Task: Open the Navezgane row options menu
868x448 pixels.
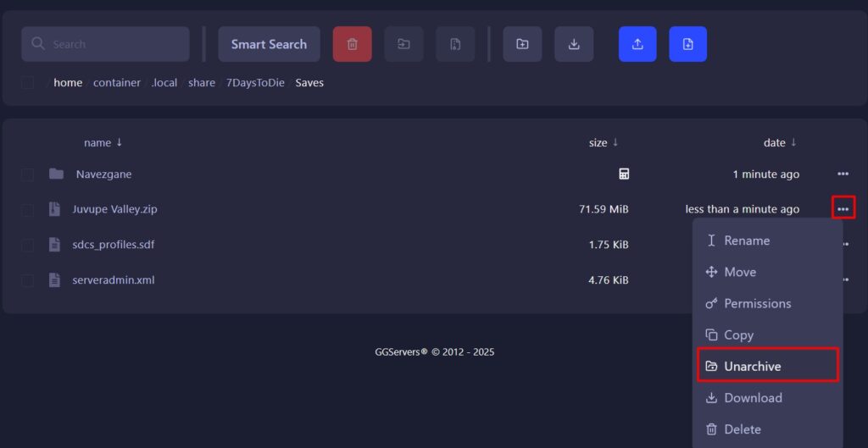Action: coord(843,174)
